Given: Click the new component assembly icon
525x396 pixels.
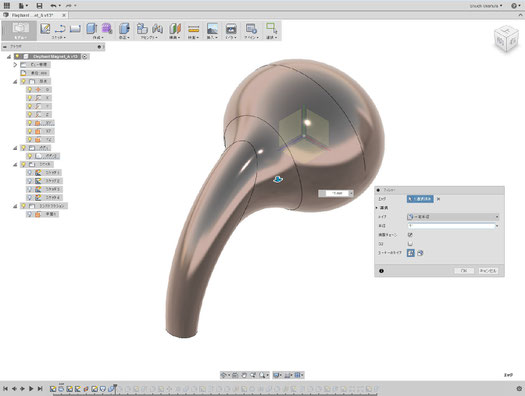Looking at the screenshot, I should pos(142,28).
